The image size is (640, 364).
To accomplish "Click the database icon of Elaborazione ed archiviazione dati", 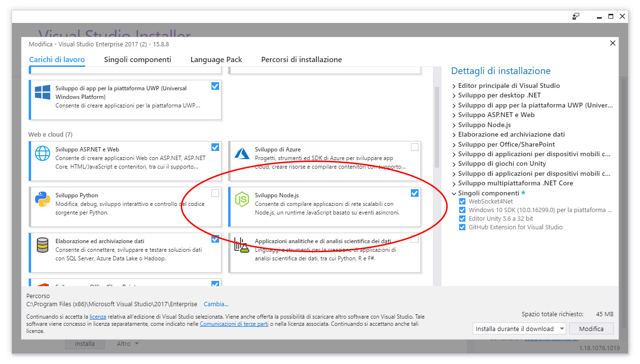I will [x=43, y=245].
